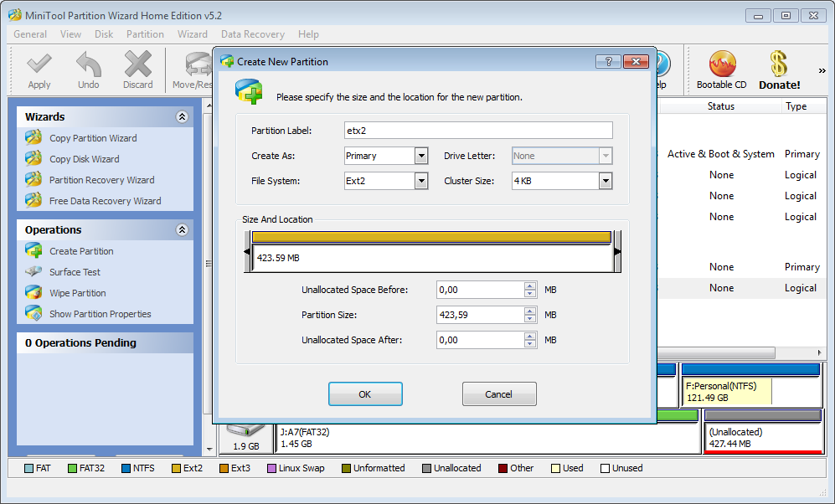Click the right partition resize handle
This screenshot has width=835, height=504.
click(x=617, y=251)
